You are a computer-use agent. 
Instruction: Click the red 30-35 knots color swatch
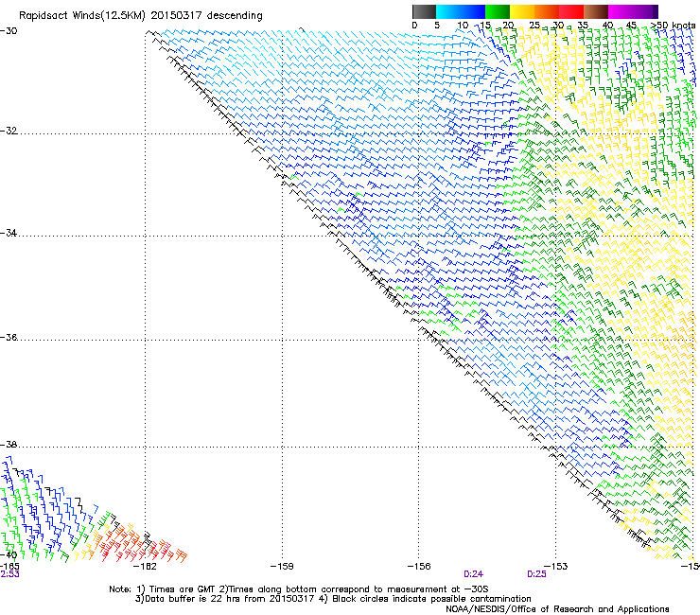click(571, 11)
